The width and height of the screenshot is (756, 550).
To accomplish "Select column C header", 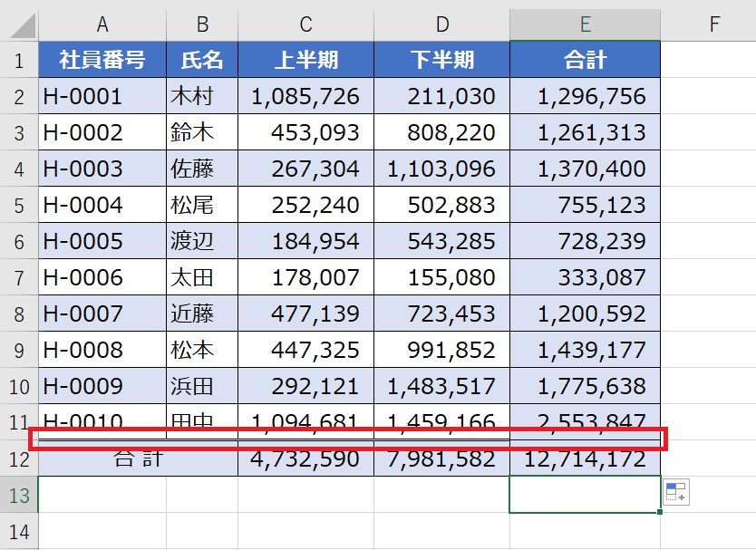I will coord(305,25).
